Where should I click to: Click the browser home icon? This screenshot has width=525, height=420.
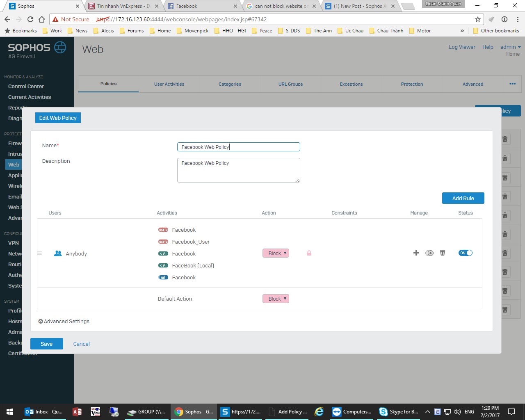(42, 19)
